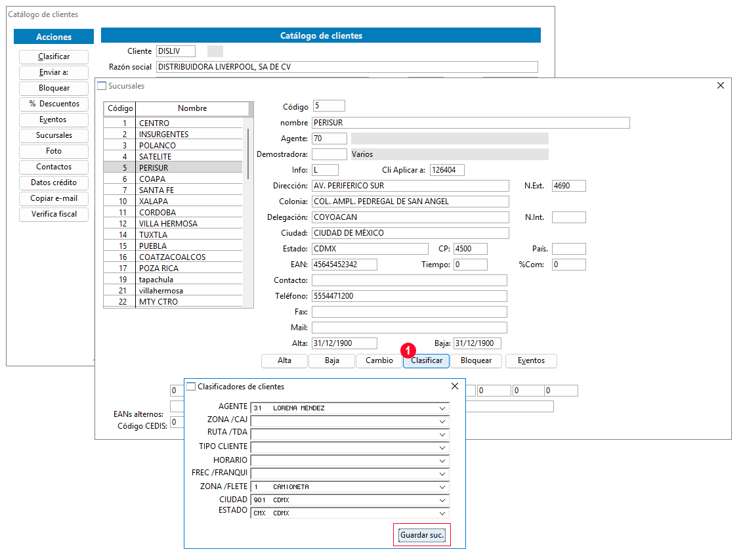This screenshot has width=741, height=560.
Task: Click the Foto action button
Action: click(x=54, y=151)
